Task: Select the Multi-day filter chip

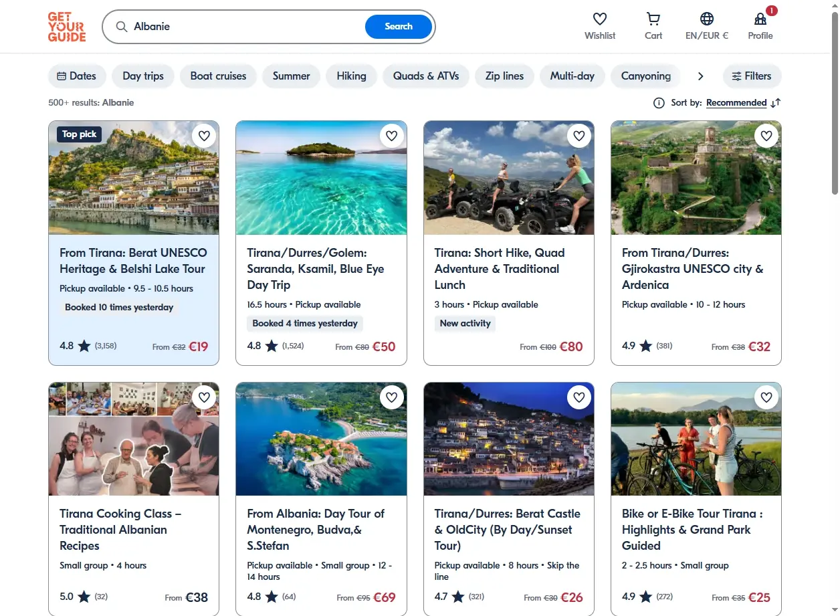Action: tap(572, 76)
